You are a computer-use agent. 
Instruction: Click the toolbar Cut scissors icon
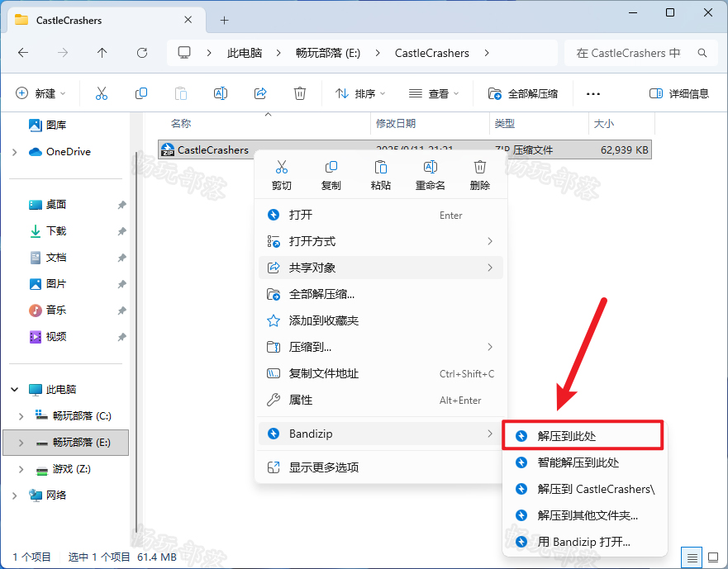tap(102, 93)
